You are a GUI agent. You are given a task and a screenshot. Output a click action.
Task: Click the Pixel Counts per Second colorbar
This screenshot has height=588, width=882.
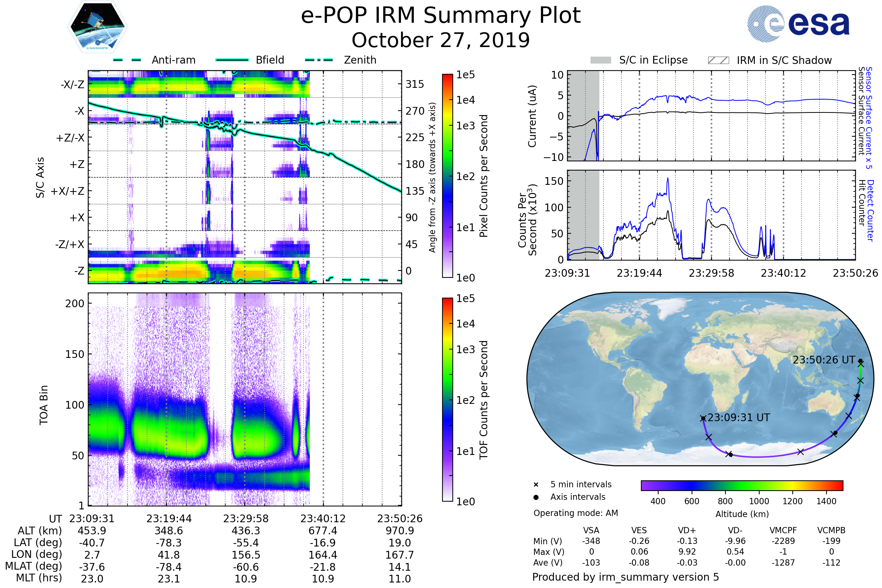447,176
